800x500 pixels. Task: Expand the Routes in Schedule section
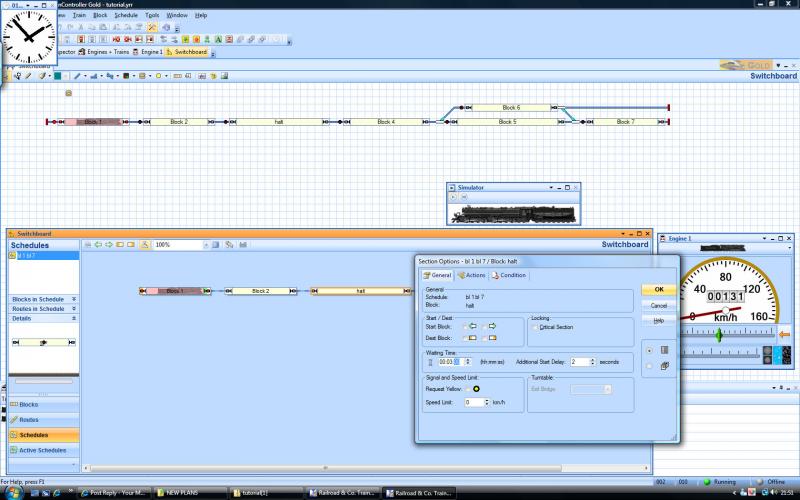click(x=73, y=309)
